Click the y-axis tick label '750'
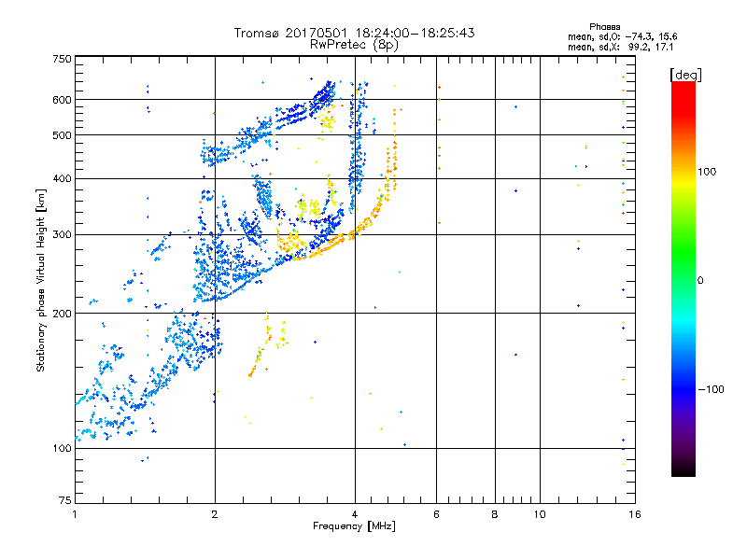The width and height of the screenshot is (747, 560). (x=62, y=59)
